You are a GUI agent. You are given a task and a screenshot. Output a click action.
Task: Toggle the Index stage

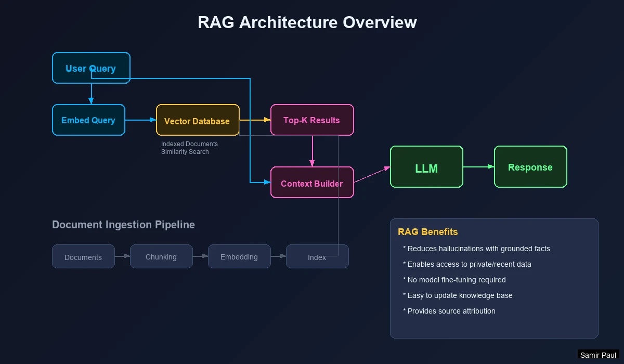(317, 256)
